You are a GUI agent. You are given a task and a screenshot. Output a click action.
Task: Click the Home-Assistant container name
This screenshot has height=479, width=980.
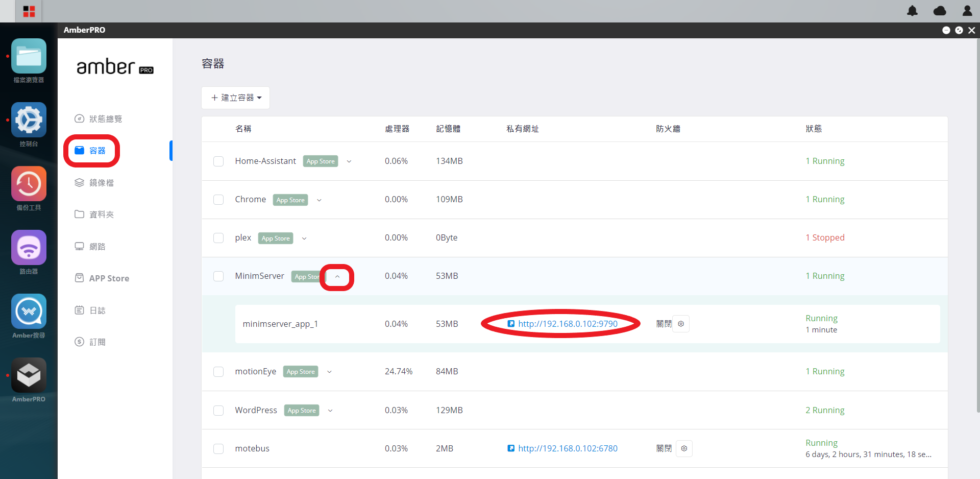265,161
